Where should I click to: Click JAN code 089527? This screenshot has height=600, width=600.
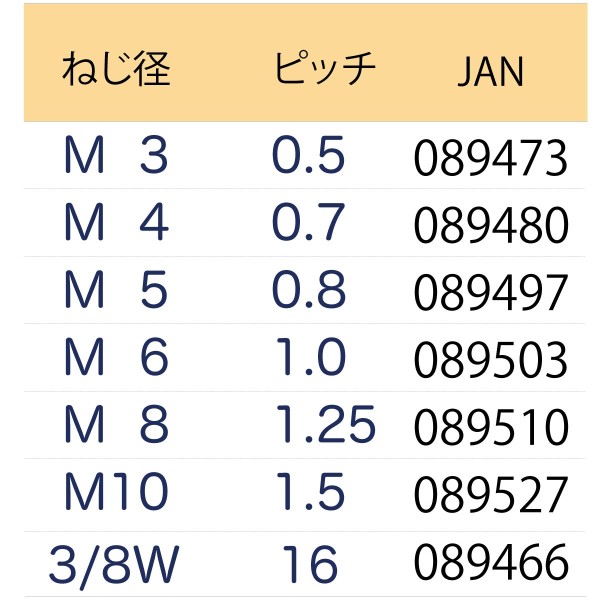pyautogui.click(x=491, y=494)
